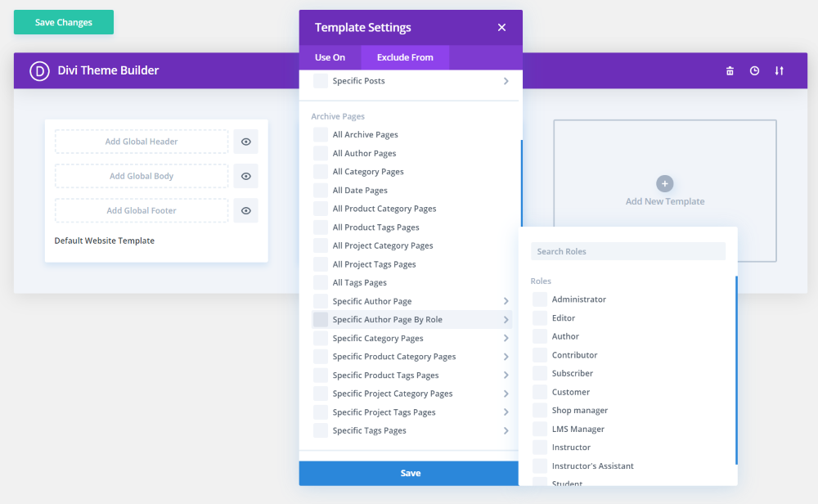The image size is (818, 504).
Task: Click the roles list scrollbar
Action: pos(737,371)
